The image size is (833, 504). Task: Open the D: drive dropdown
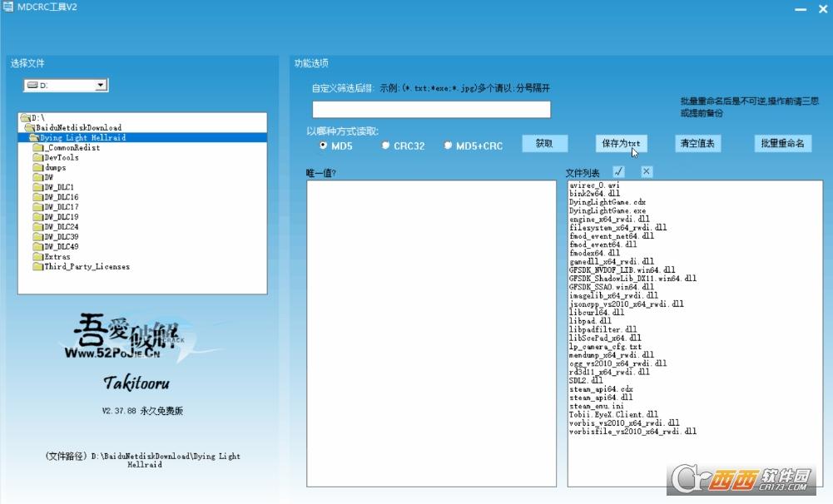pyautogui.click(x=101, y=85)
